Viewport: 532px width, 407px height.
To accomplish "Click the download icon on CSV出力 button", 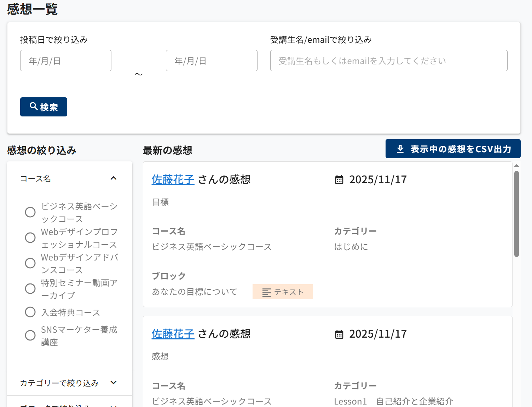I will [400, 149].
